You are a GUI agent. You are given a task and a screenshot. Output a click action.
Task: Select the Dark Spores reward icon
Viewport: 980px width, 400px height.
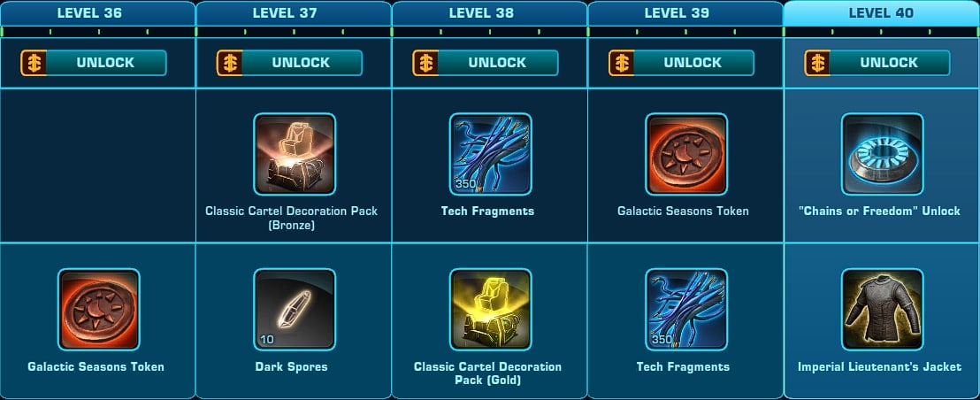coord(295,310)
